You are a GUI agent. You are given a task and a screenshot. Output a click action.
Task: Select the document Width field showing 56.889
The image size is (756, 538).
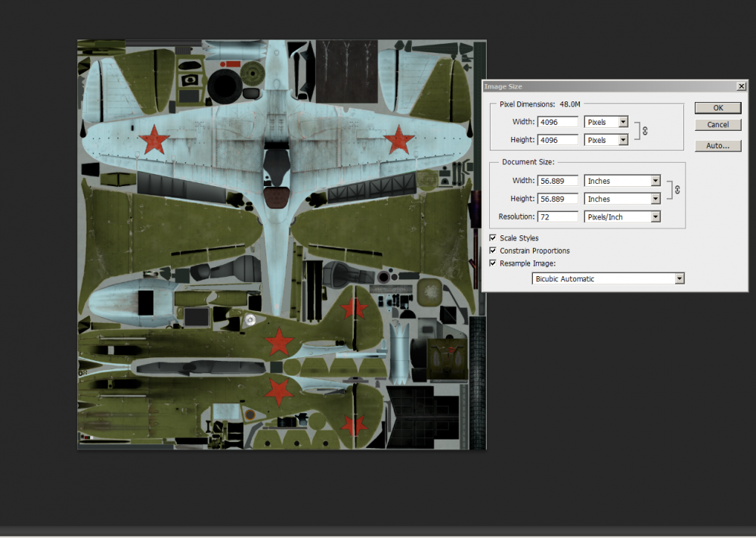[558, 181]
